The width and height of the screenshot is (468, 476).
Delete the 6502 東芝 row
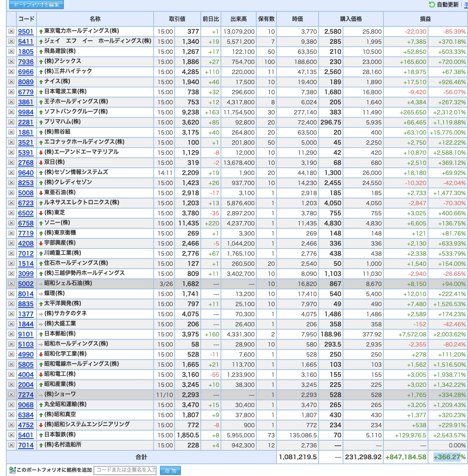[x=11, y=213]
